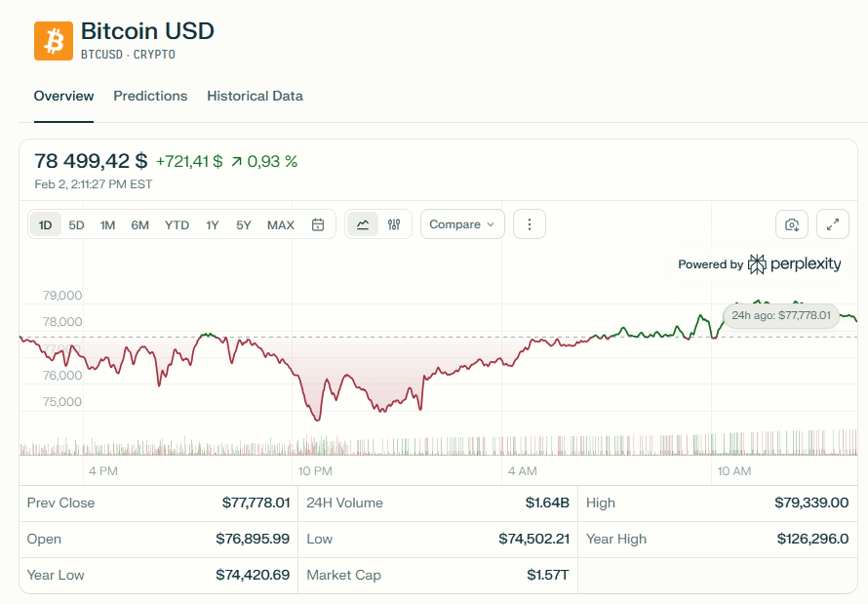This screenshot has height=604, width=868.
Task: Click the Bitcoin logo icon
Action: tap(54, 41)
